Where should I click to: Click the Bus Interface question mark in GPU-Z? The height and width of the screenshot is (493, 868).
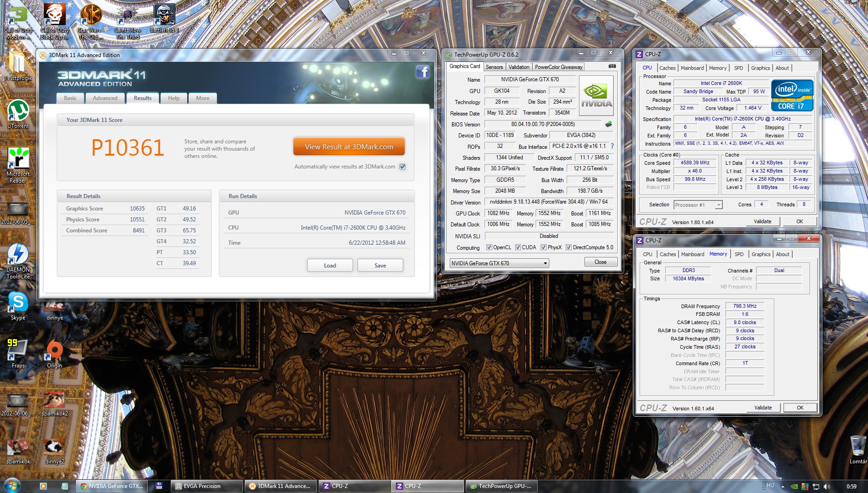[x=612, y=147]
